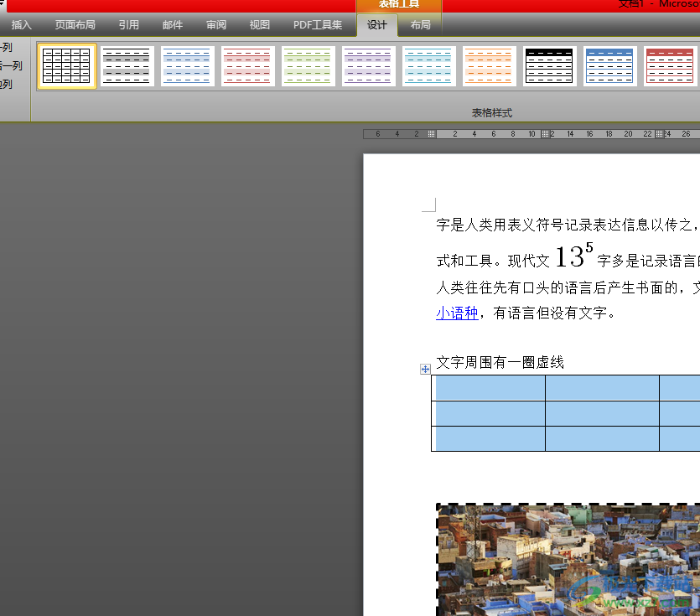The width and height of the screenshot is (700, 616).
Task: Open the 页面布局 ribbon tab
Action: 75,25
